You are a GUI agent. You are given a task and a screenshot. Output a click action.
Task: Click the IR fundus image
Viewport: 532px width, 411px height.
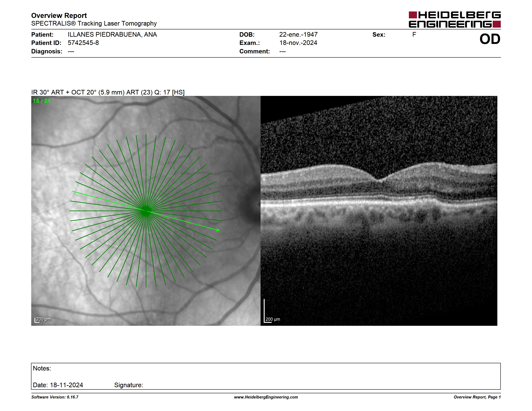[146, 211]
